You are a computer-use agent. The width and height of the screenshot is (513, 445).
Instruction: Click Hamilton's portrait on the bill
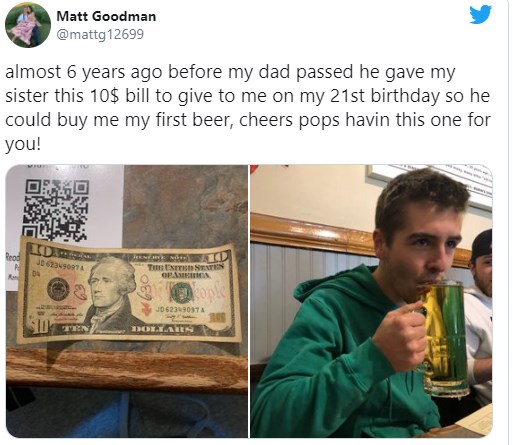coord(110,293)
